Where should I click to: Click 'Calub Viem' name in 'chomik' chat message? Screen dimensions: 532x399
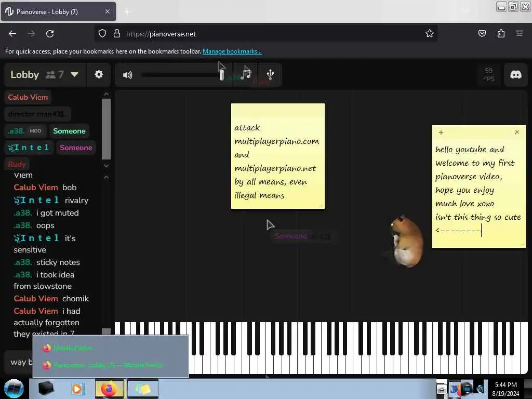click(x=36, y=299)
